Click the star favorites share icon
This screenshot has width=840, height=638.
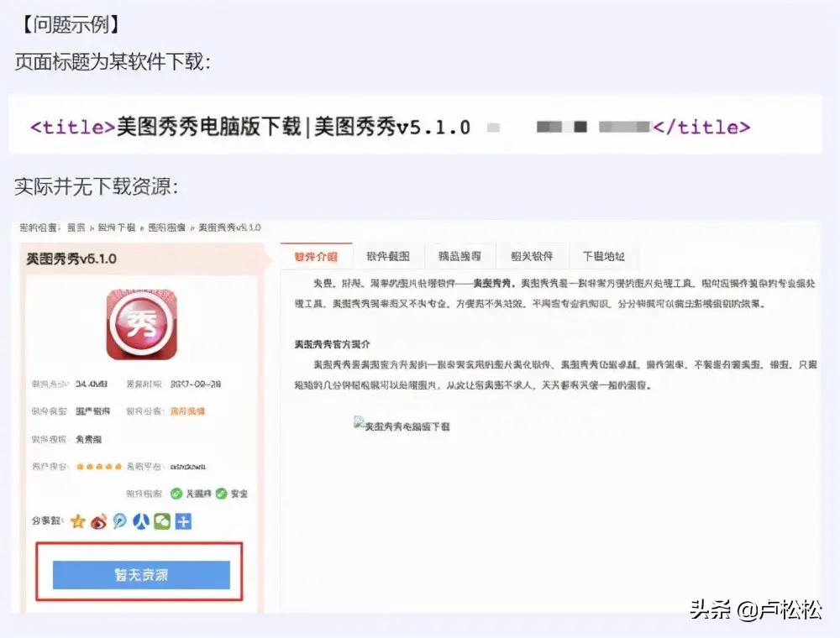click(78, 520)
